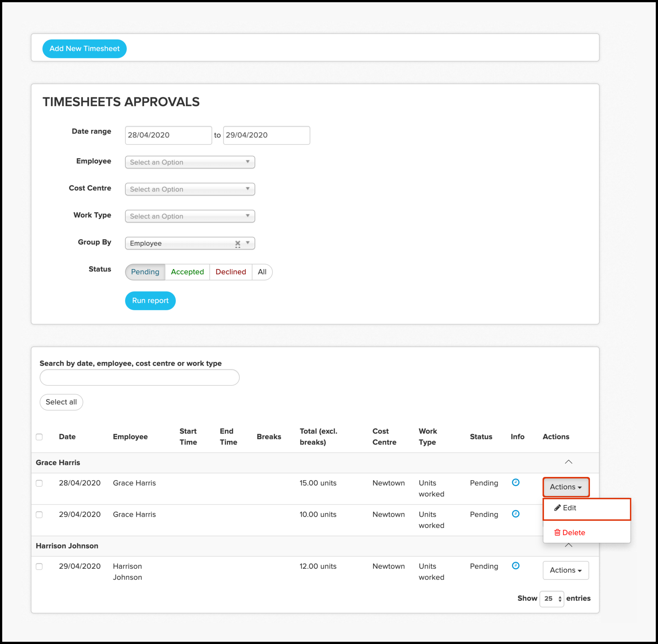
Task: Check the Grace Harris 28/04/2020 timesheet
Action: coord(39,483)
